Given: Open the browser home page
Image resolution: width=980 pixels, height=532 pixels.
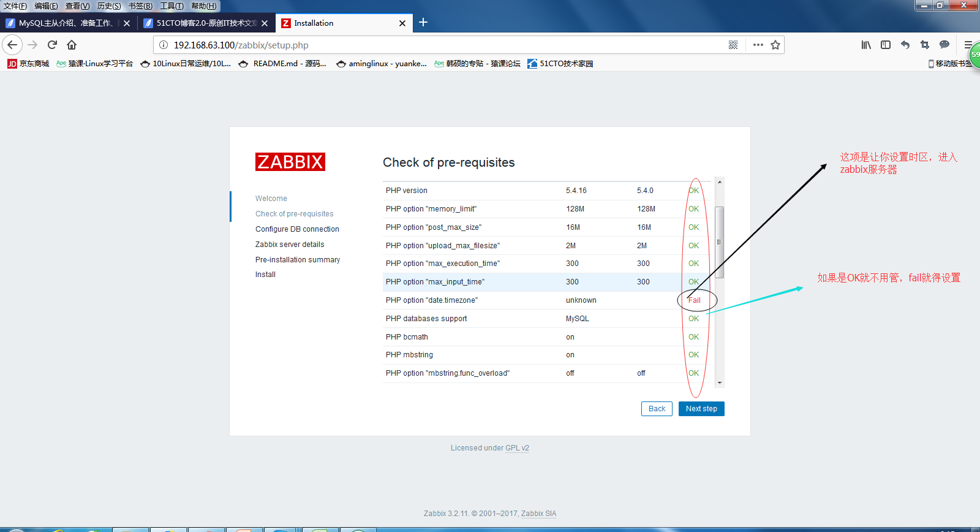Looking at the screenshot, I should 72,45.
